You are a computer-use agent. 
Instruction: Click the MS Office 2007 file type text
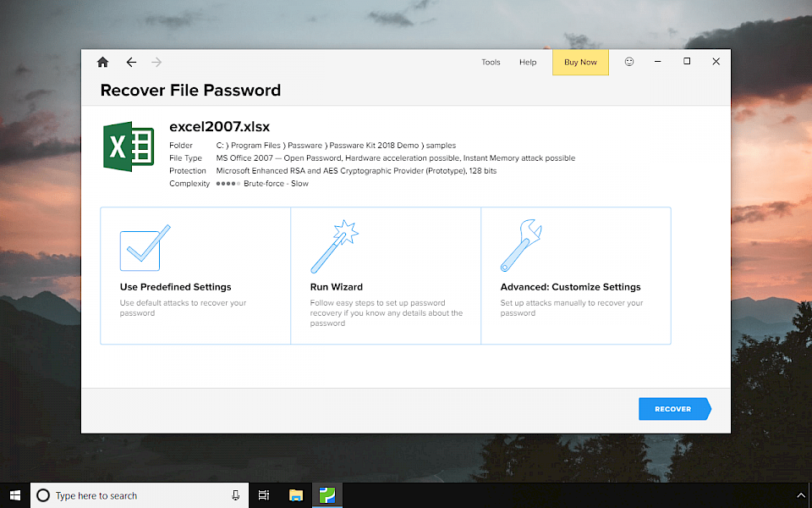[x=396, y=158]
